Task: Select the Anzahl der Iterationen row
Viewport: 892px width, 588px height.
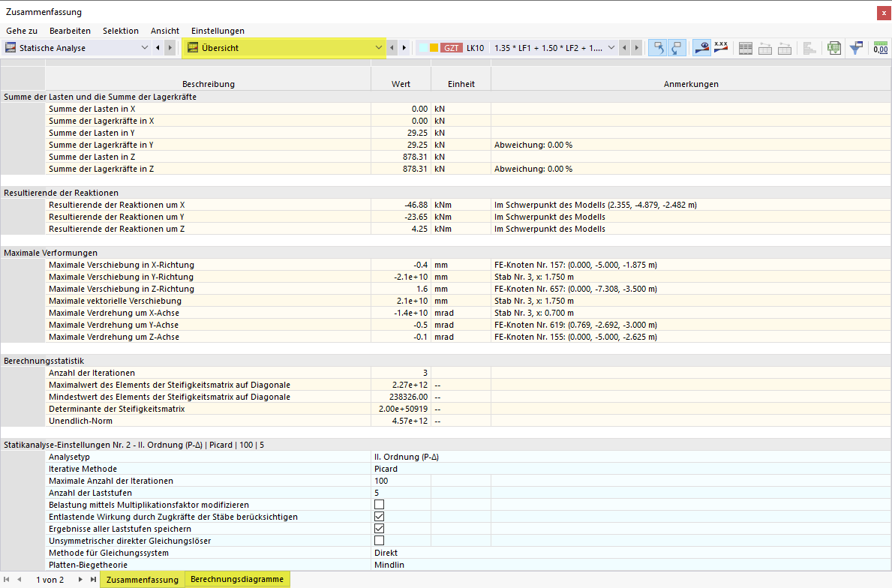Action: (467, 373)
